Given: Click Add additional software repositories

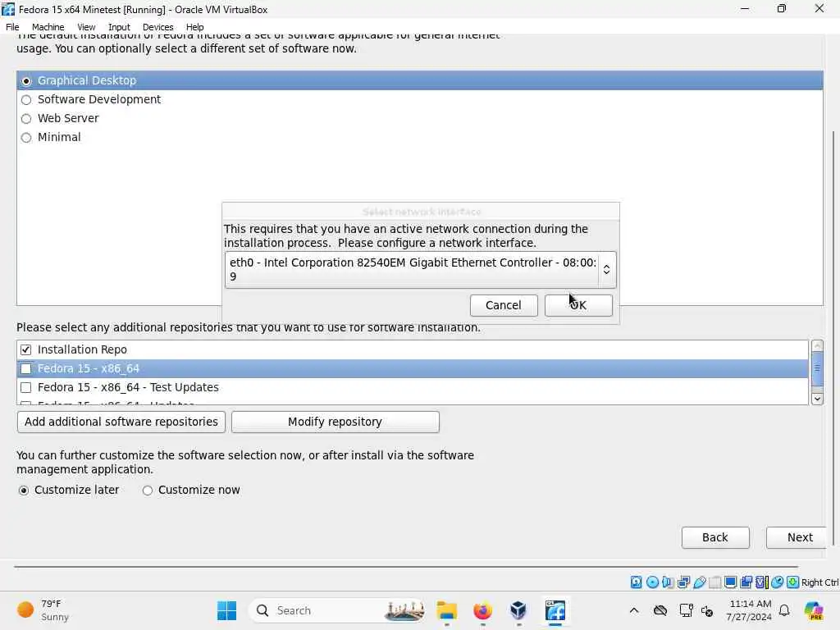Looking at the screenshot, I should (121, 422).
